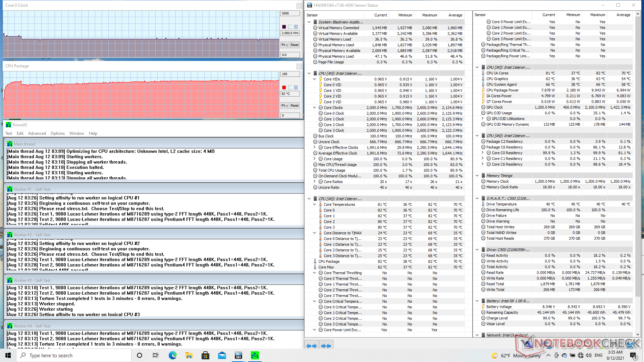Click the dark purple swatch in Core 0 Clock graph
Viewport: 644px width, 362px height.
pyautogui.click(x=284, y=27)
